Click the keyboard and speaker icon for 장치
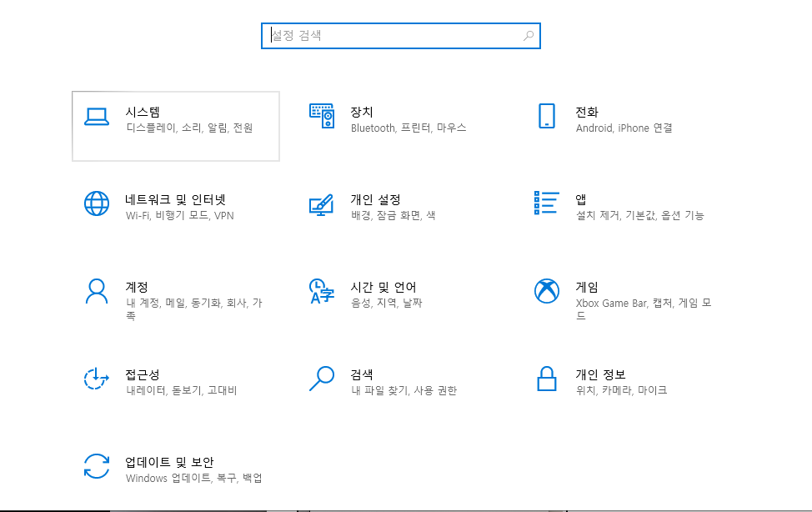The height and width of the screenshot is (512, 812). click(x=322, y=116)
